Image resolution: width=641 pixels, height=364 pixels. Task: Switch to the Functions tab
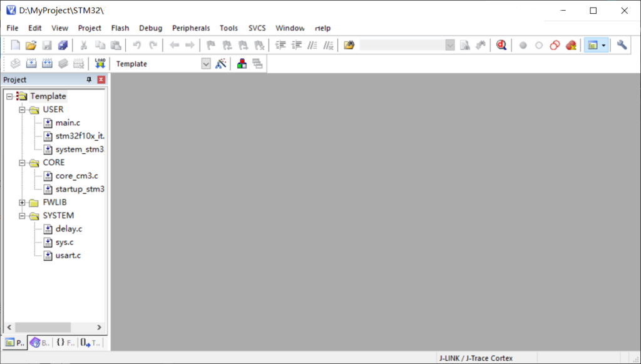[65, 343]
